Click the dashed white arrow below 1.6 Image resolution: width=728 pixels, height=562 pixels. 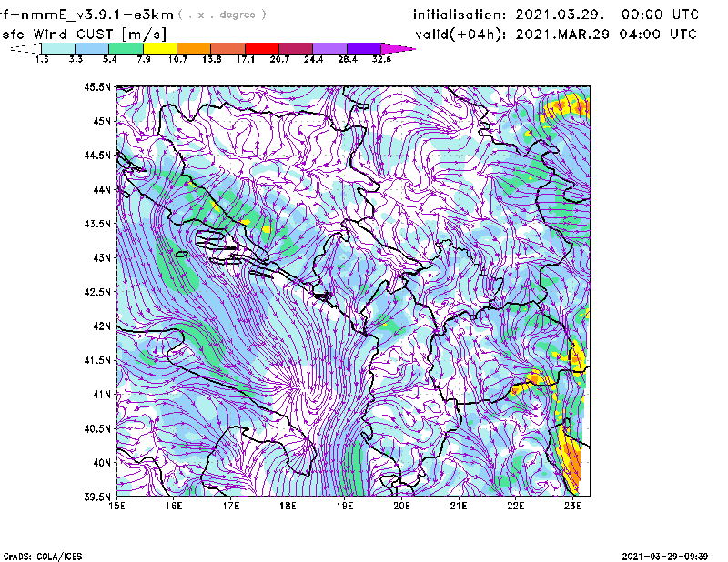tap(25, 48)
